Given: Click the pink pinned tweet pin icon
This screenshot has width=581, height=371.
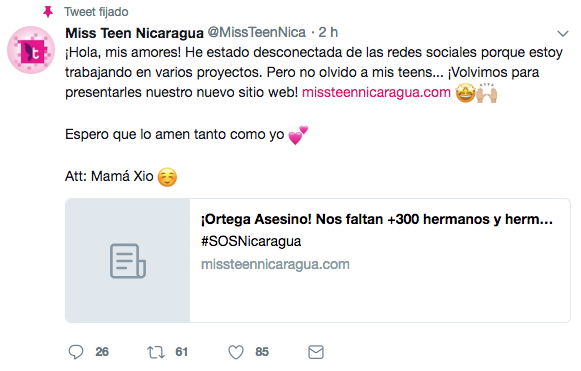Looking at the screenshot, I should tap(48, 12).
